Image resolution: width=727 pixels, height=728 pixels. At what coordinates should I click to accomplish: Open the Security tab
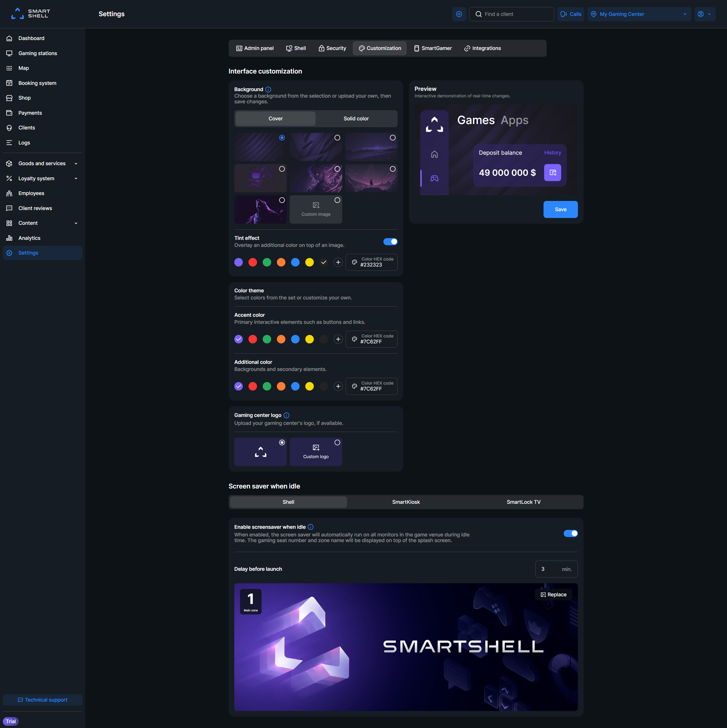coord(332,48)
